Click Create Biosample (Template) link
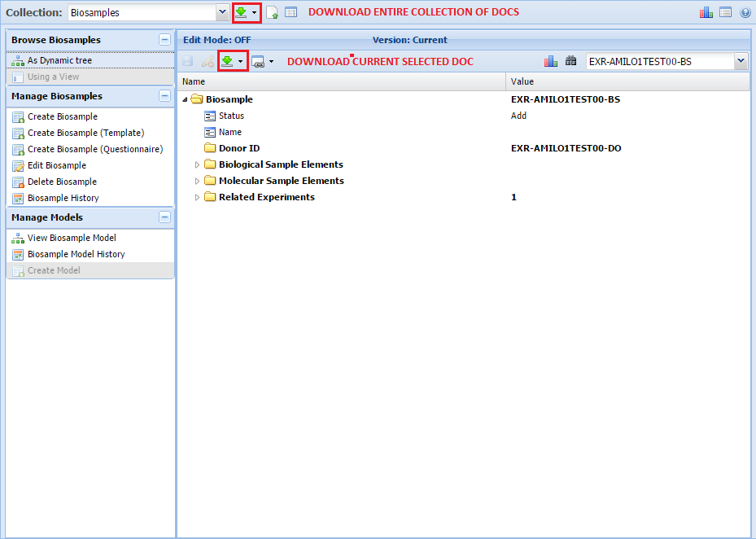 click(x=85, y=133)
